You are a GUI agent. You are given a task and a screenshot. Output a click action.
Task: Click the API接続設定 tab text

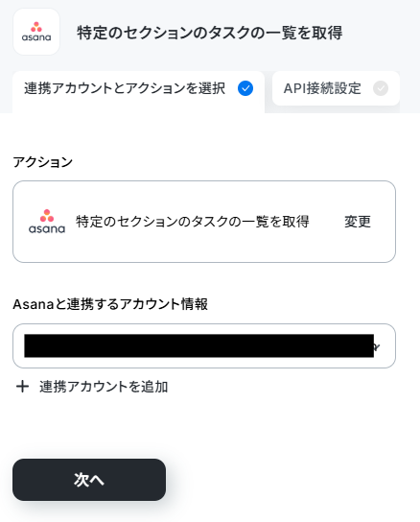pos(322,88)
